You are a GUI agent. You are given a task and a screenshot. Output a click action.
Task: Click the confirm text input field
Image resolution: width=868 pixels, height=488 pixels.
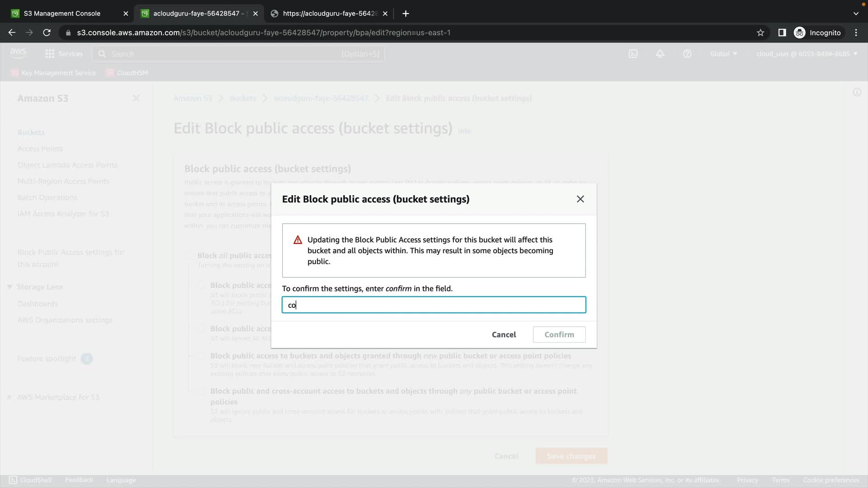click(434, 305)
